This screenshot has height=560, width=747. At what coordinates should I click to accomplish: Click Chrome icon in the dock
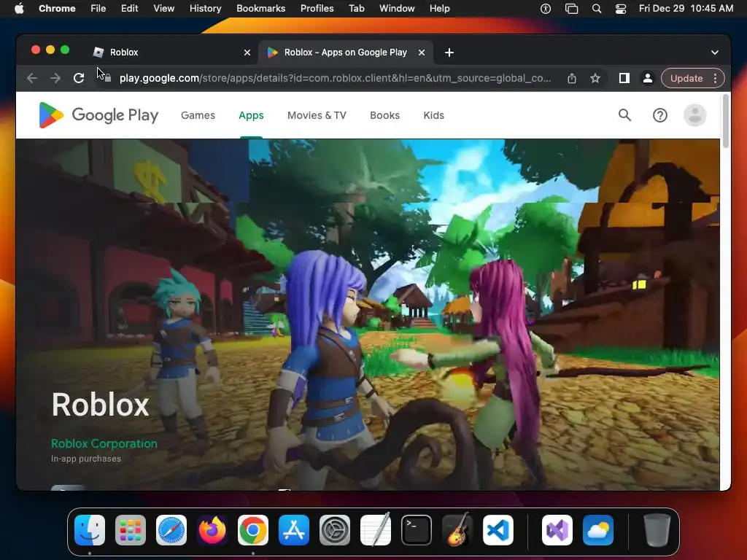click(253, 530)
